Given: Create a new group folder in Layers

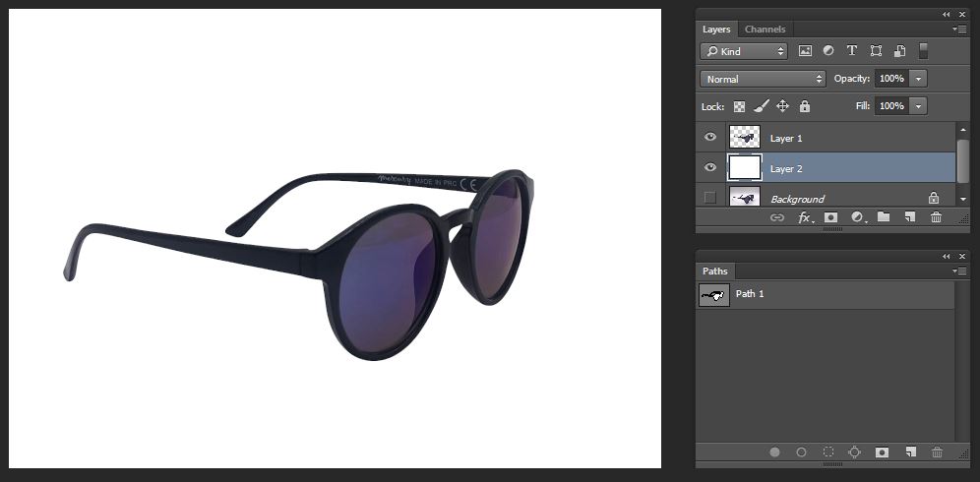Looking at the screenshot, I should [884, 217].
